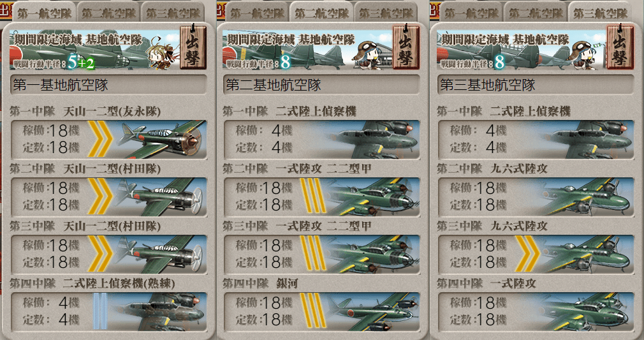The image size is (644, 340).
Task: Select 第二中隊 一式陸攻 二二型甲 slot
Action: coord(321,197)
